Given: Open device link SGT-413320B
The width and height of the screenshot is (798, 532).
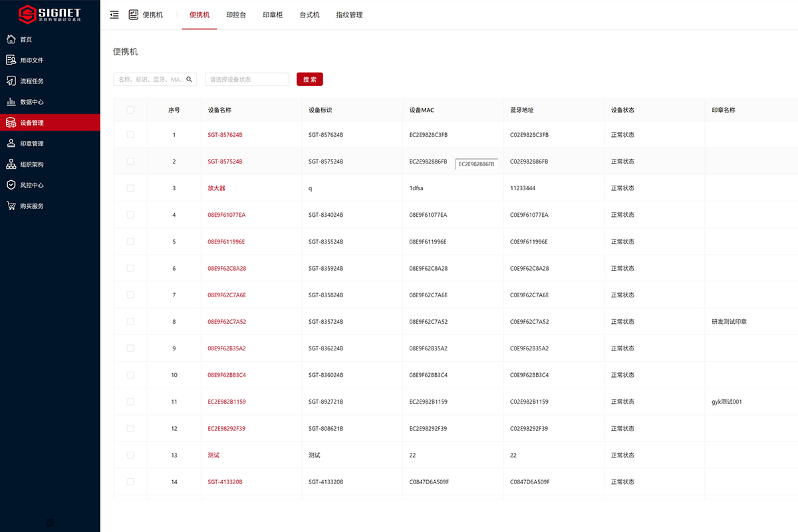Looking at the screenshot, I should (225, 481).
